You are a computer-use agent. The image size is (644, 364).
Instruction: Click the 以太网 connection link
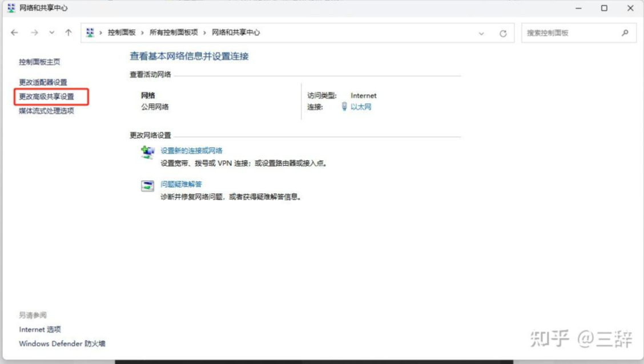(360, 107)
